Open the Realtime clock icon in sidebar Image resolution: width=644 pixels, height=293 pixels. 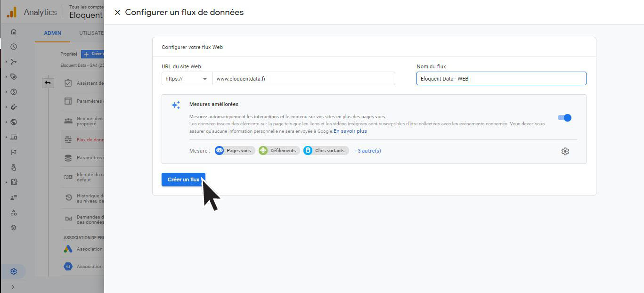(14, 47)
